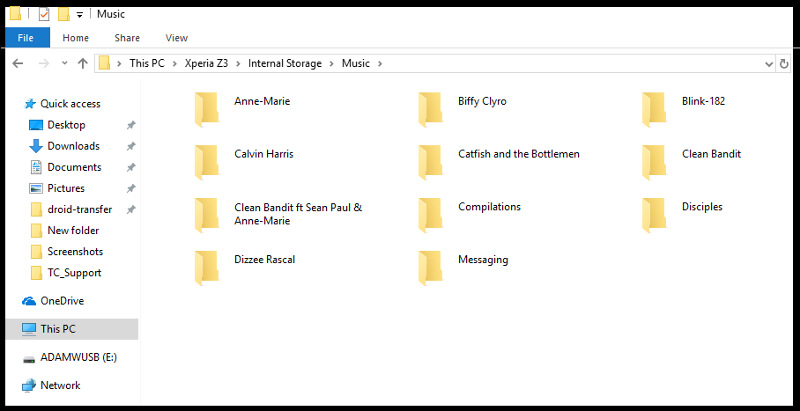
Task: Open the Anne-Marie folder icon
Action: pyautogui.click(x=207, y=109)
